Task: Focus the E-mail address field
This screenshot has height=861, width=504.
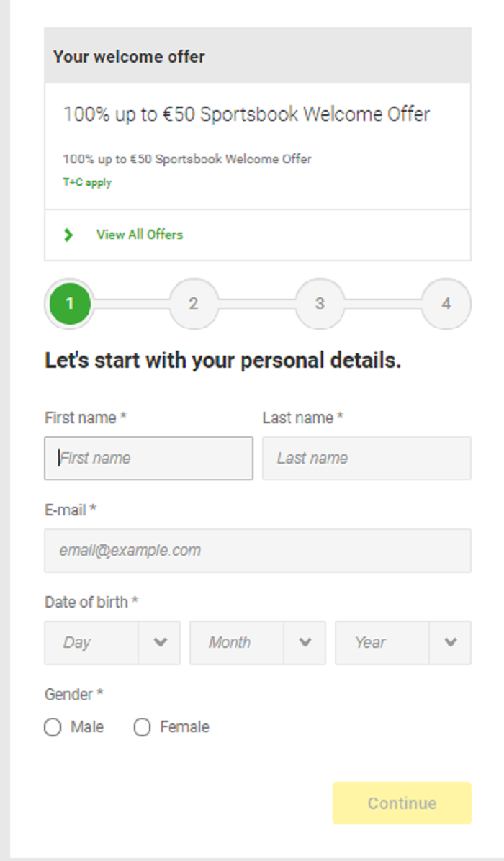Action: pos(258,551)
